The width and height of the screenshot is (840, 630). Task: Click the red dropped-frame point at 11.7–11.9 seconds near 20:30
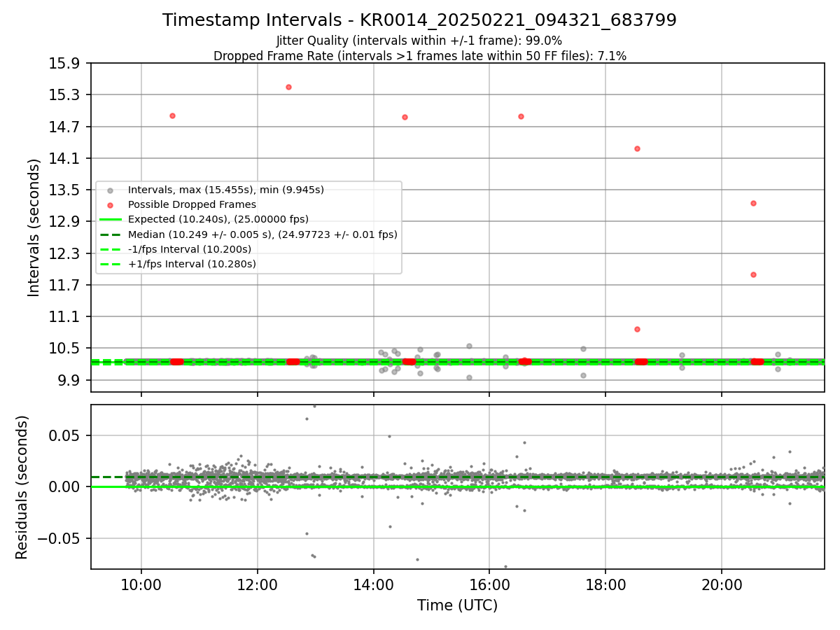753,274
